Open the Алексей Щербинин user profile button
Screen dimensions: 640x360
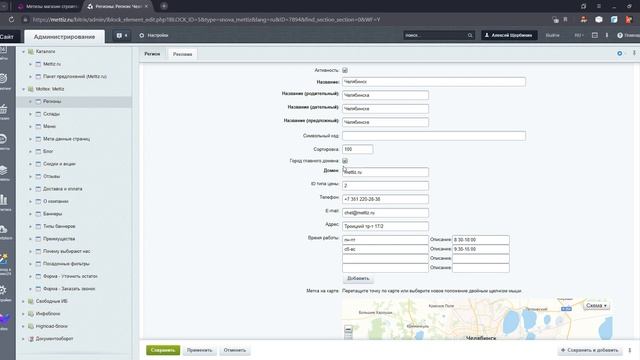point(509,36)
